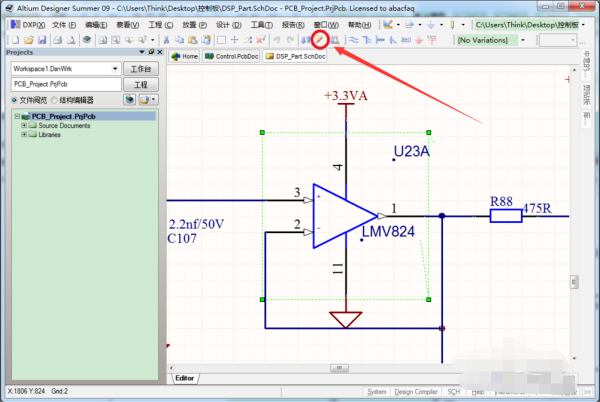Paste clipboard contents into schematic

pyautogui.click(x=193, y=40)
